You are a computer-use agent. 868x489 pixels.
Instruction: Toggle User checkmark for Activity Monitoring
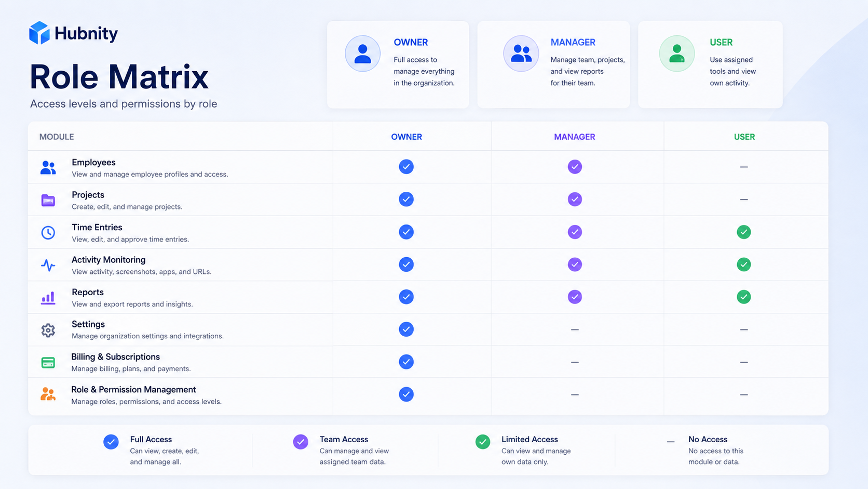point(744,265)
